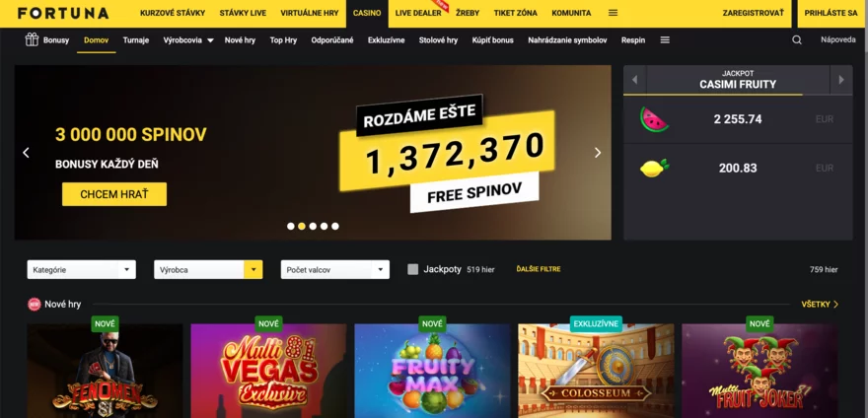868x418 pixels.
Task: Open the Turnaje submenu item
Action: pyautogui.click(x=136, y=39)
